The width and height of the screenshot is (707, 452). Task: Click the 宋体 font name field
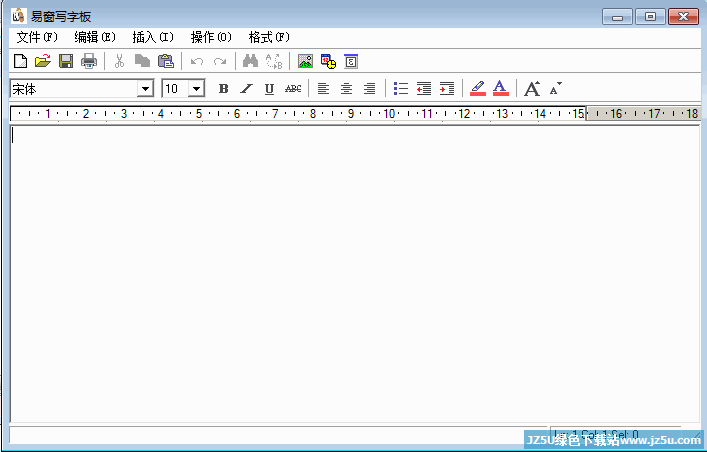(74, 88)
